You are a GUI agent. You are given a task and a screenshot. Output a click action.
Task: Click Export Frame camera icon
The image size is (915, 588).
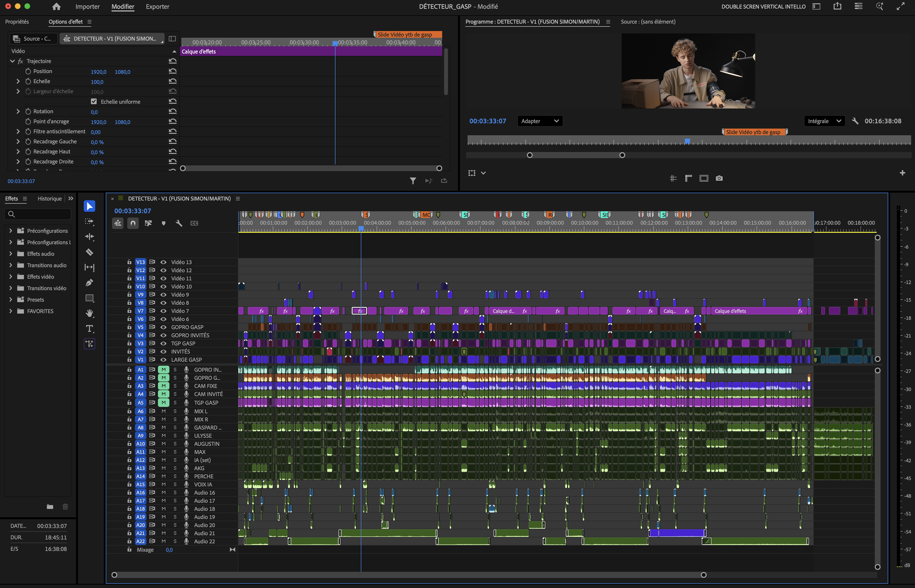pos(719,178)
